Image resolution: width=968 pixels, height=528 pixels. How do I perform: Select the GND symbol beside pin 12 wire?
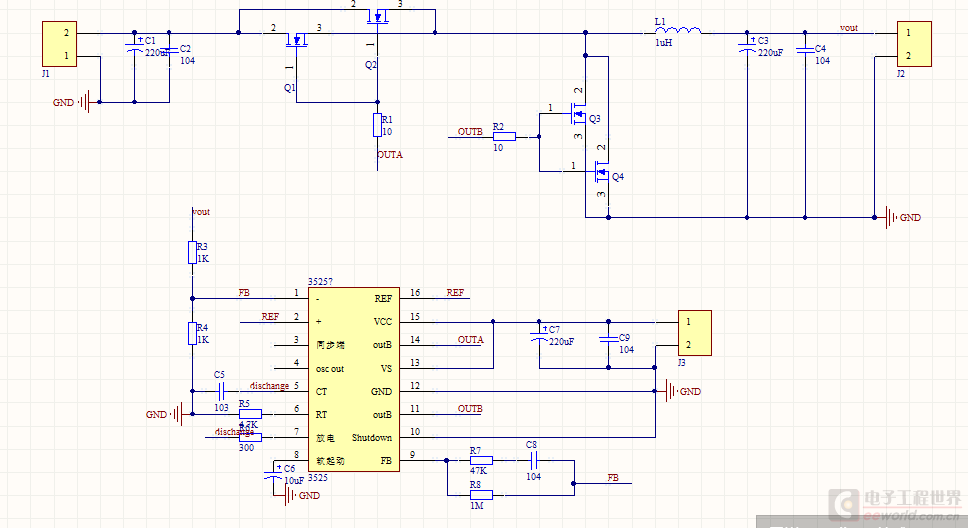[x=666, y=392]
